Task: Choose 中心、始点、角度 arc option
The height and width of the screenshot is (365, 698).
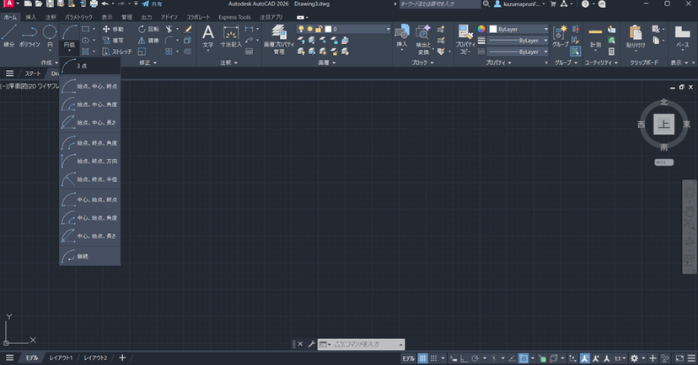Action: click(x=89, y=218)
